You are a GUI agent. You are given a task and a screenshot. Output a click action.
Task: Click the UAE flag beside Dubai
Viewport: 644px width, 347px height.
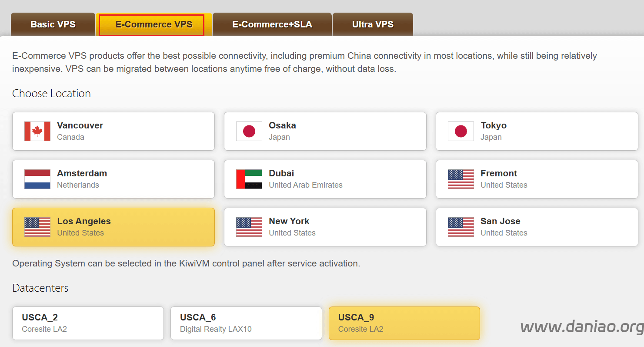tap(249, 179)
